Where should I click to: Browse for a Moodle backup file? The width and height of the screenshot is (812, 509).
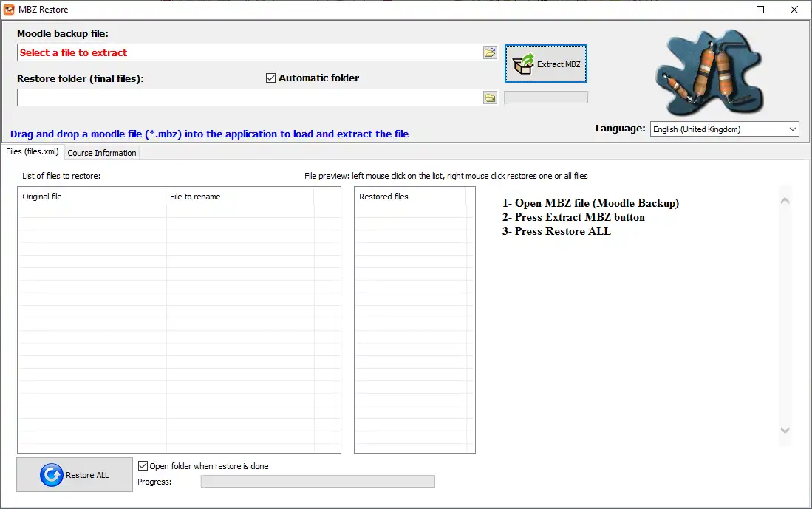(490, 52)
